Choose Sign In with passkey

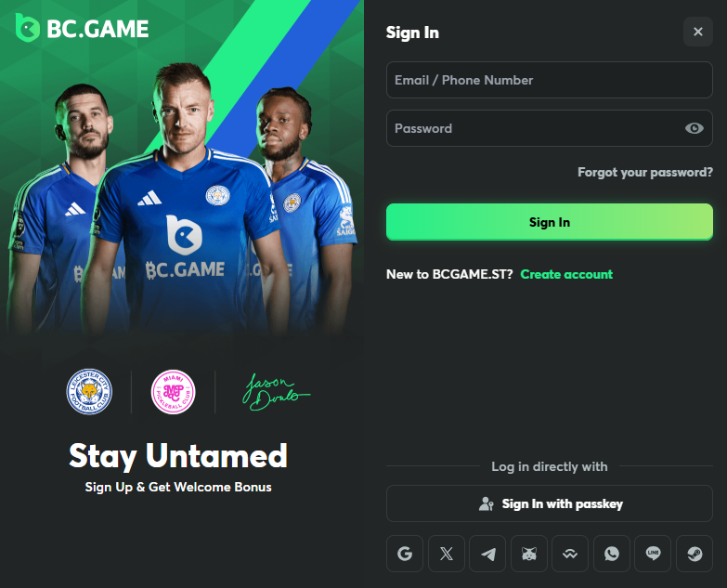click(550, 503)
